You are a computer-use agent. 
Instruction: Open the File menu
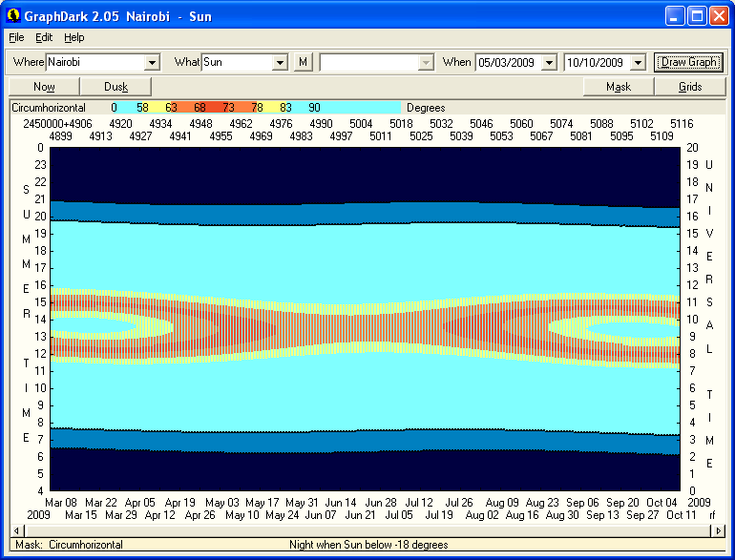[16, 37]
